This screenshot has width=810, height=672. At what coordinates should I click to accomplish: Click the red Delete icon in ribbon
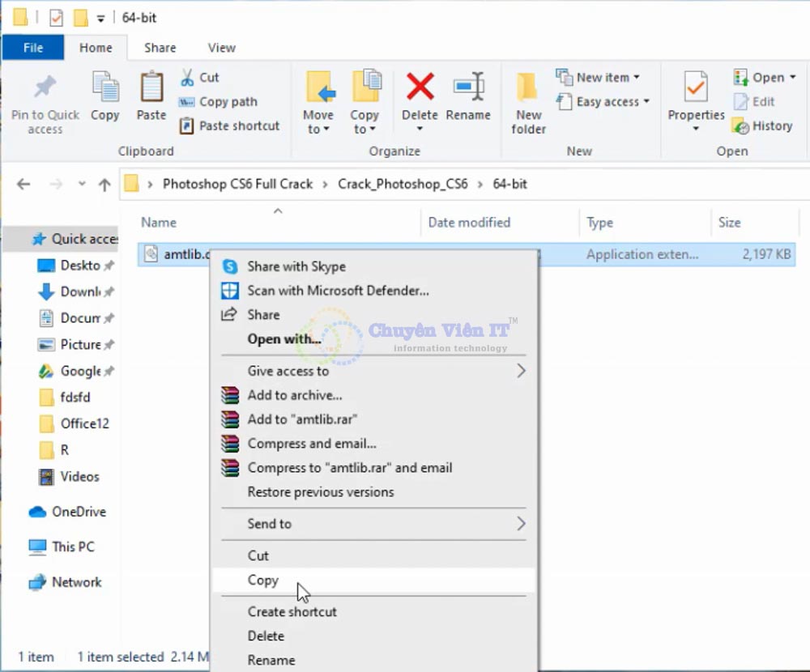pyautogui.click(x=420, y=87)
